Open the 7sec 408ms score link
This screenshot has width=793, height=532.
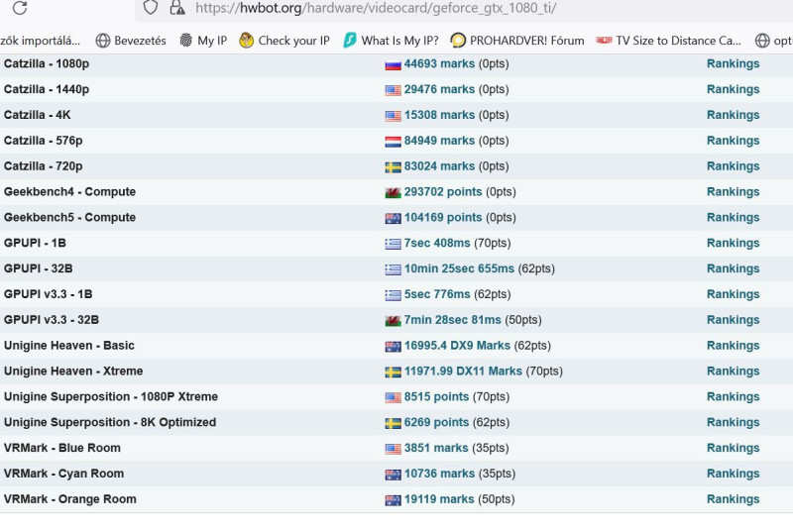(437, 243)
